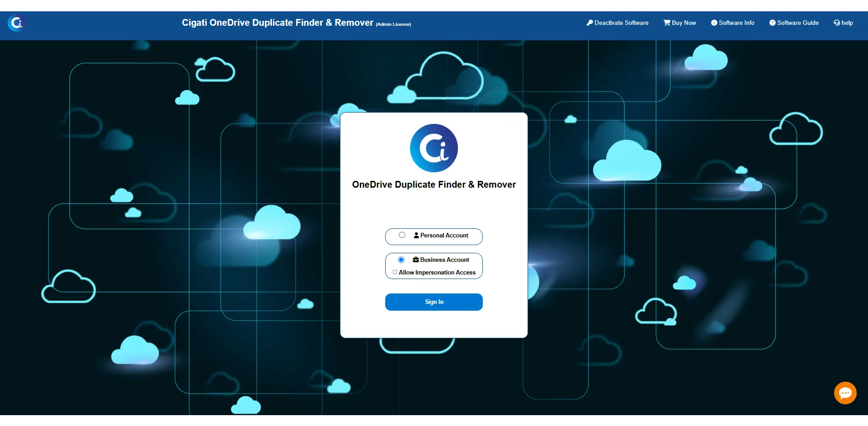The height and width of the screenshot is (426, 868).
Task: Click the Cigati logo in the header
Action: pyautogui.click(x=16, y=23)
